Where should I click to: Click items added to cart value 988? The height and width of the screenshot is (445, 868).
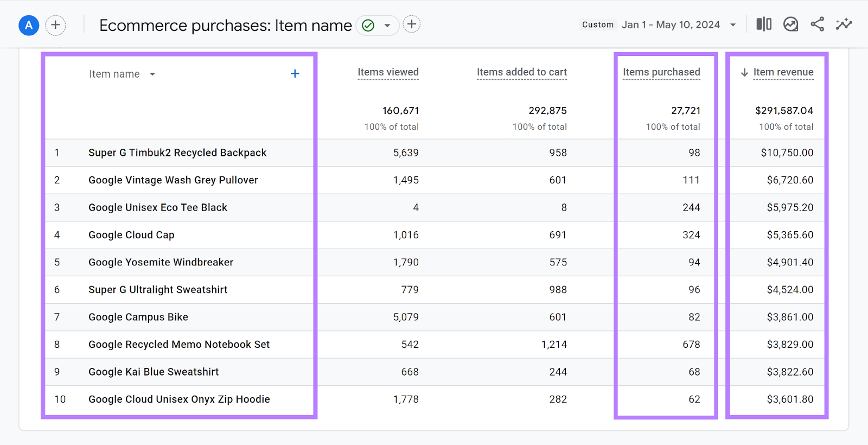(558, 290)
